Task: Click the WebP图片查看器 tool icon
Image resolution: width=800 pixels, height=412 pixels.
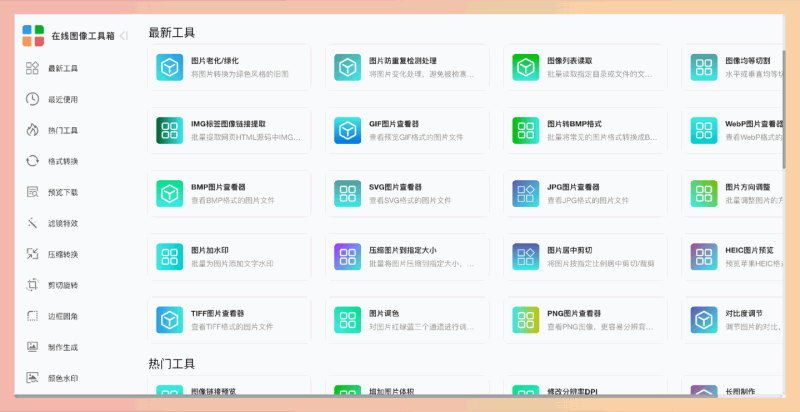Action: 704,131
